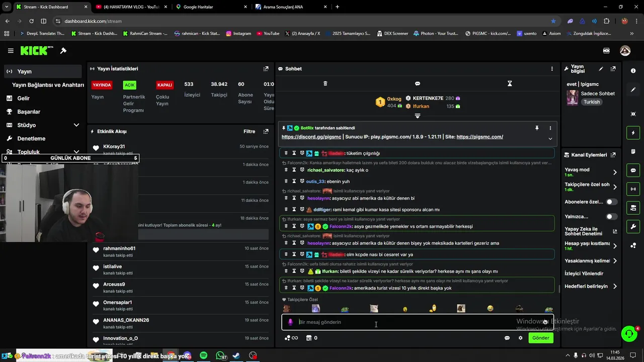The height and width of the screenshot is (362, 644).
Task: Click the broadcast signal icon in right sidebar
Action: [x=633, y=189]
